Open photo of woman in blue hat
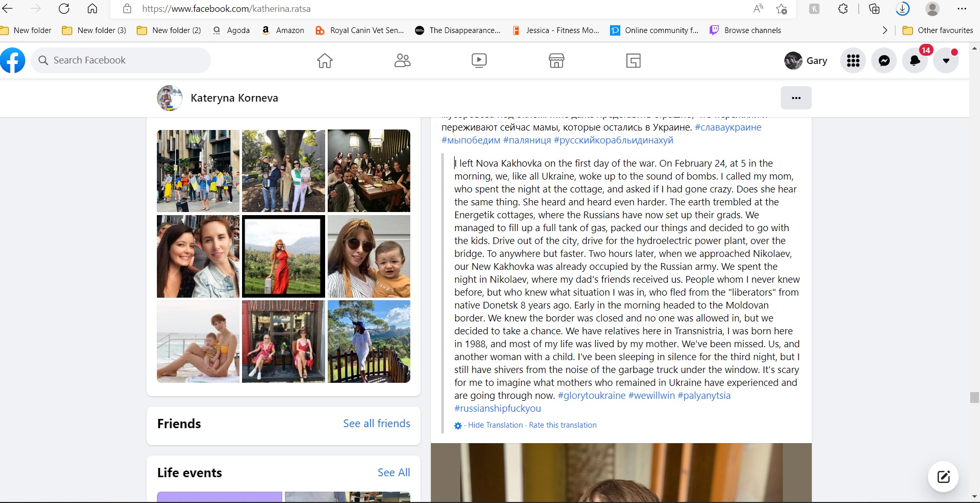The image size is (980, 503). tap(369, 342)
